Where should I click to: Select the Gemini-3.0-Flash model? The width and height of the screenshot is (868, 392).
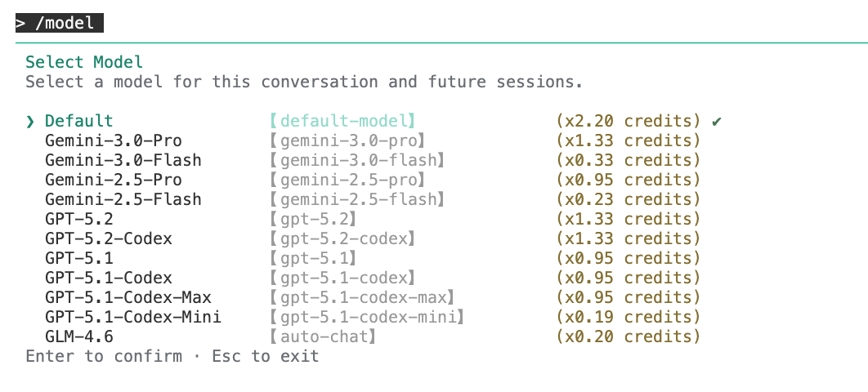coord(123,160)
